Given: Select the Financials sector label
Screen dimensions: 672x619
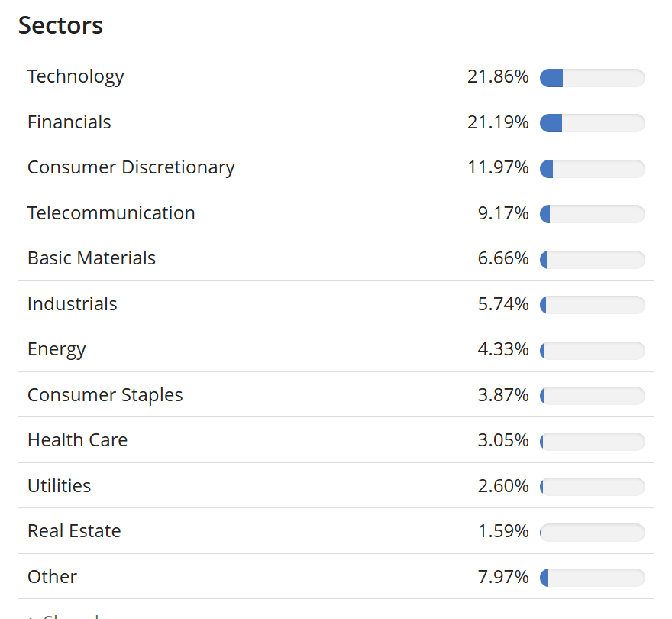Looking at the screenshot, I should click(69, 122).
